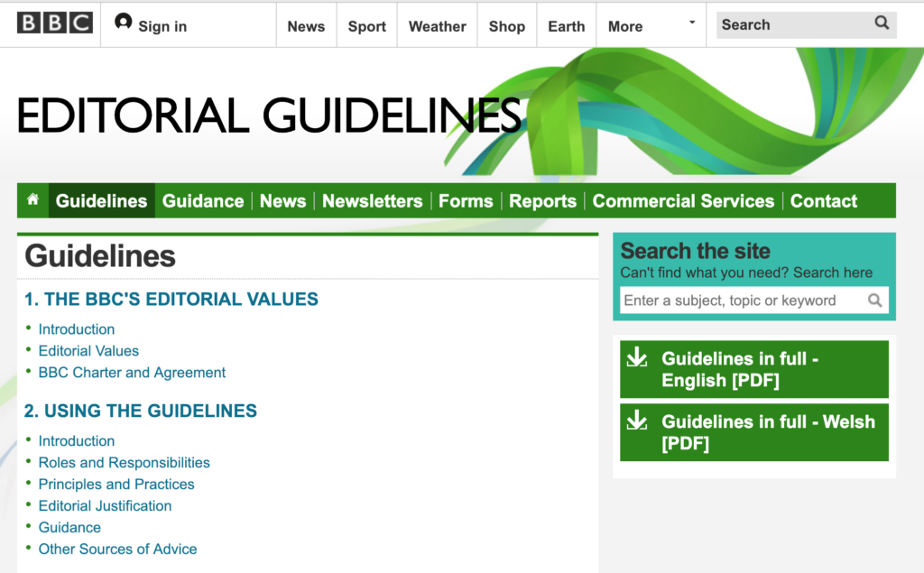
Task: Open heading 1. The BBC's Editorial Values
Action: click(171, 299)
